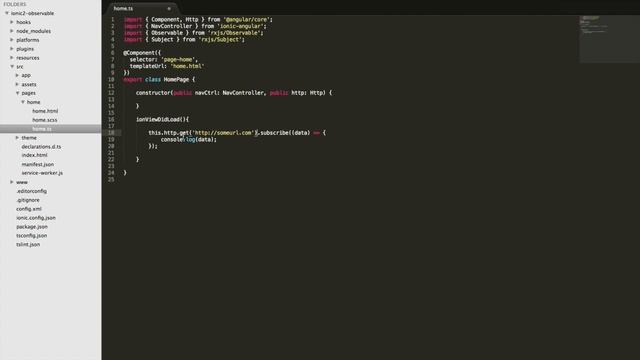Expand the plugins folder arrow

(12, 49)
